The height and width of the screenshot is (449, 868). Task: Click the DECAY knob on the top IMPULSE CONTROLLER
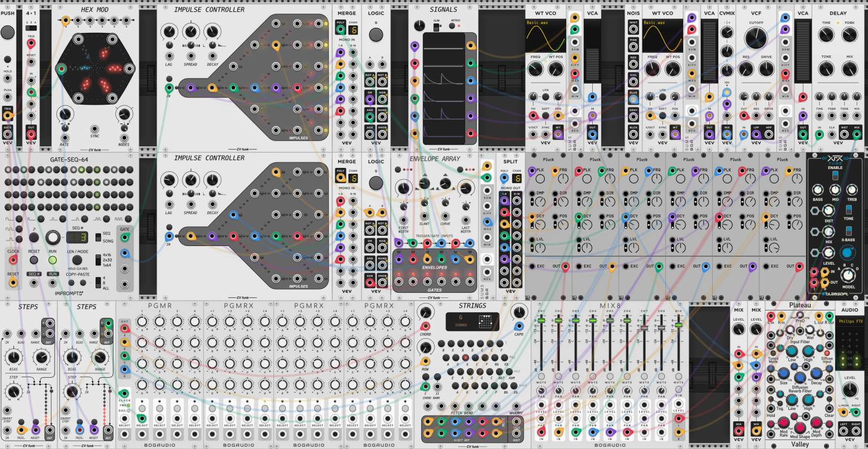(x=212, y=32)
